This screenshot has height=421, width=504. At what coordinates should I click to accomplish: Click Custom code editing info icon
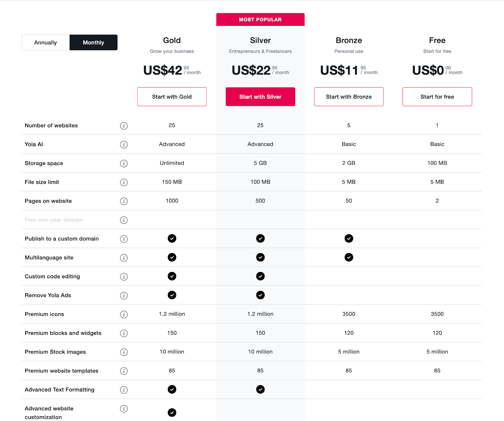(x=124, y=277)
